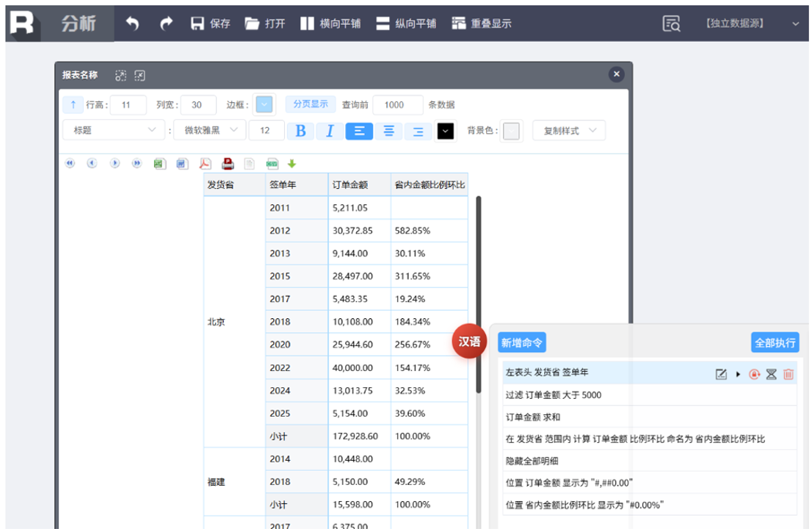Select 横向平铺 horizontal tiling
The width and height of the screenshot is (812, 529).
click(330, 24)
